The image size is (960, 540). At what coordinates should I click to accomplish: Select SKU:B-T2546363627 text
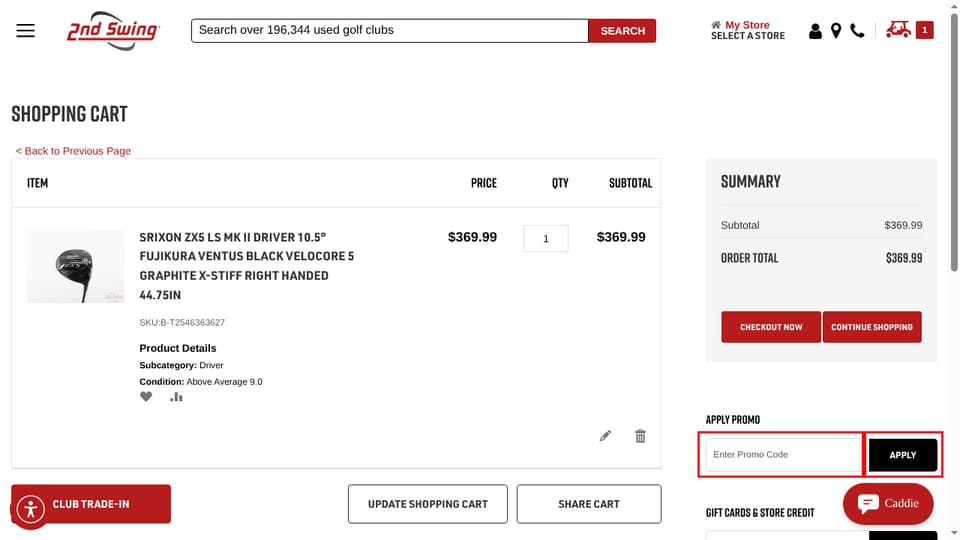(182, 322)
